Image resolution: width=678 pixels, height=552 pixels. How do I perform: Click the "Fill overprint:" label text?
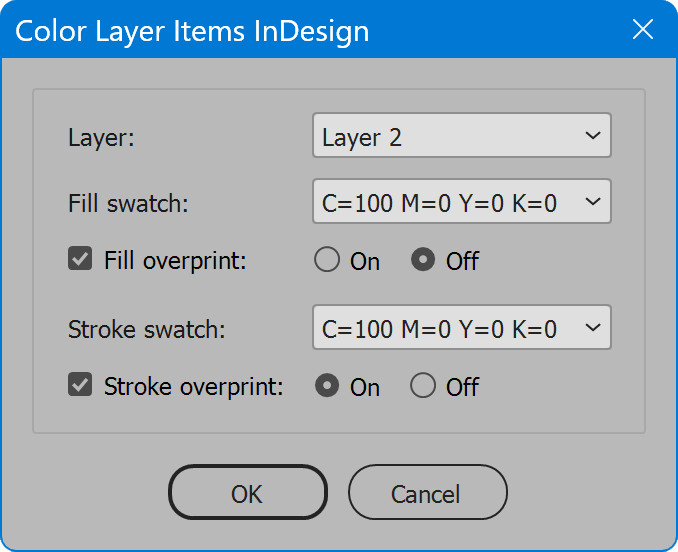tap(175, 261)
